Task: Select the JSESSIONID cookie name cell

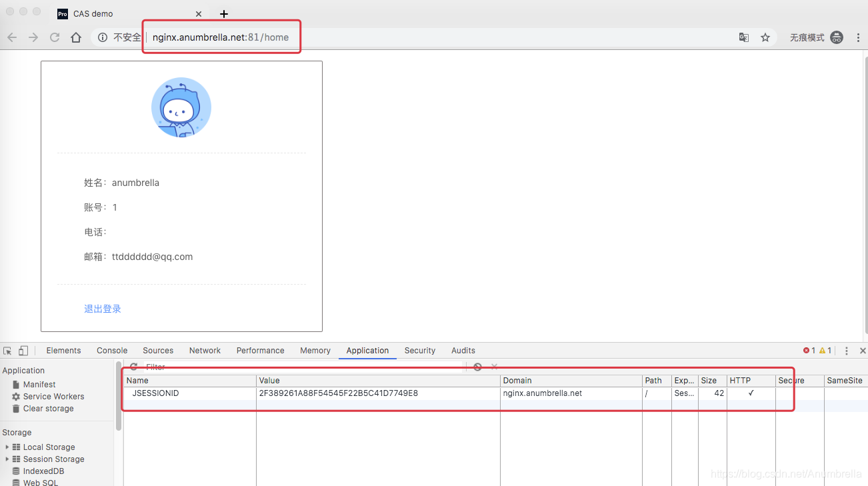Action: 190,393
